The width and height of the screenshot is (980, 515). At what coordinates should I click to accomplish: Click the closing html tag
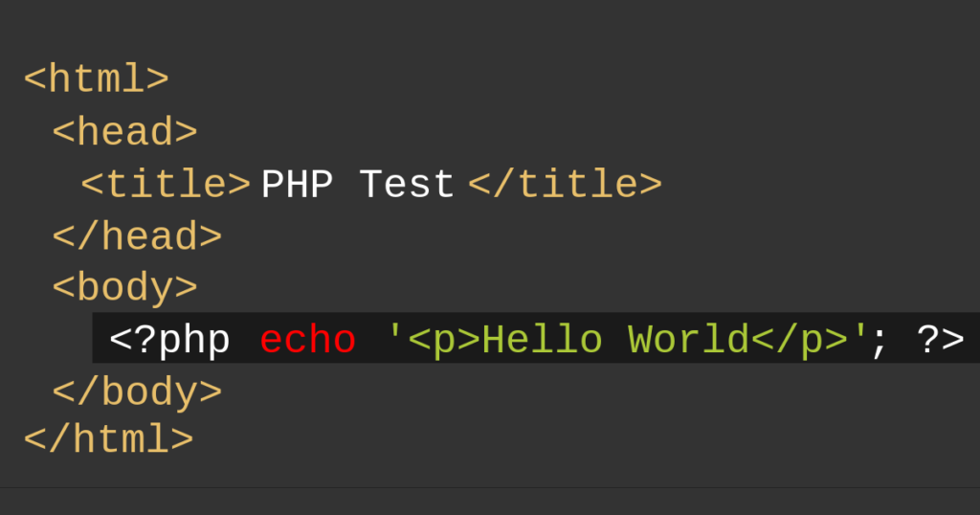109,438
